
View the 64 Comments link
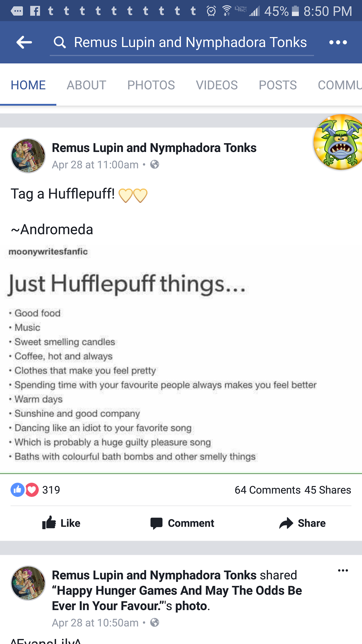[267, 490]
